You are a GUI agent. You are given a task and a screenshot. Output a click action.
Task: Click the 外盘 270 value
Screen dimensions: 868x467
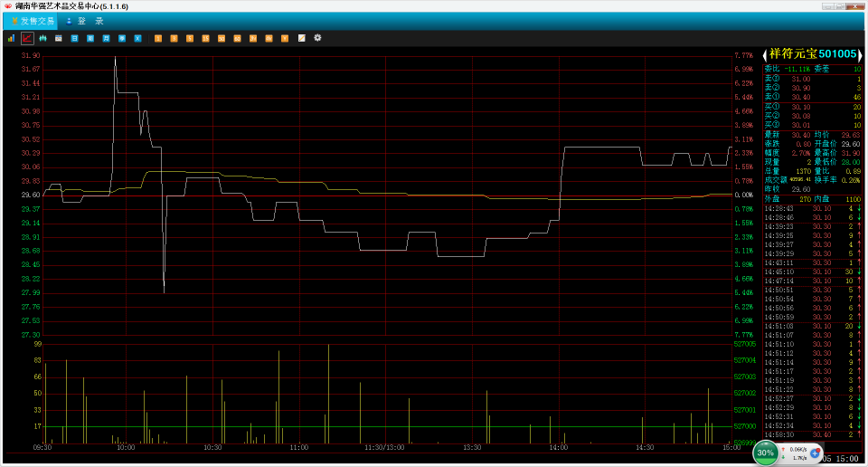click(x=805, y=199)
